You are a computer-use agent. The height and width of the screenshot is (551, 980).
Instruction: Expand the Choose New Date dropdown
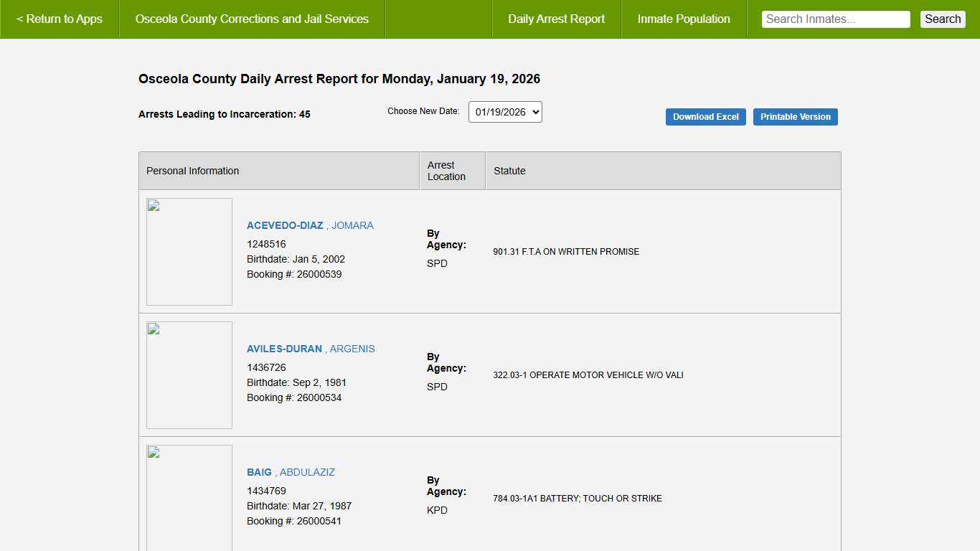505,112
